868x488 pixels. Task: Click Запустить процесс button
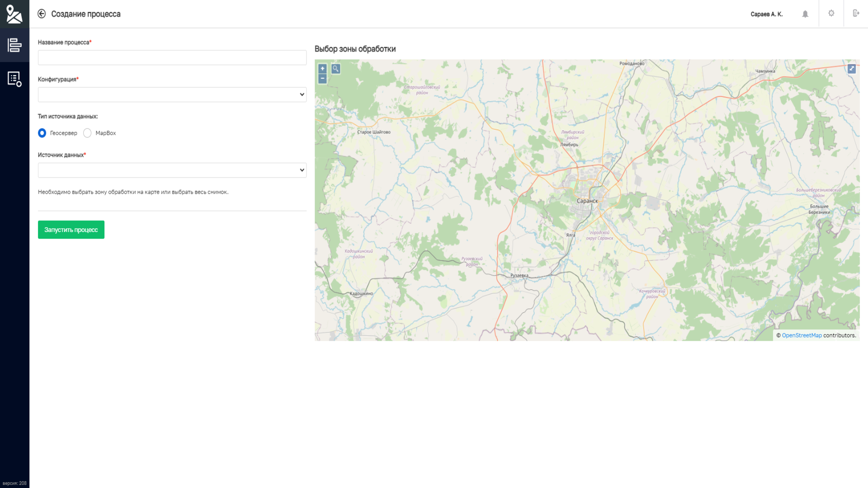click(71, 230)
